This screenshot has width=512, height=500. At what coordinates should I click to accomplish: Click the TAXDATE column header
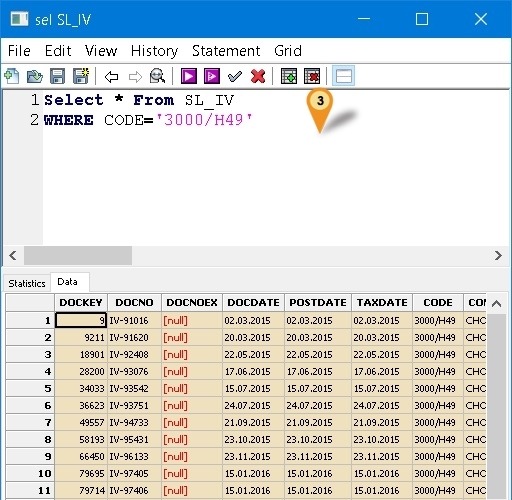[x=382, y=303]
